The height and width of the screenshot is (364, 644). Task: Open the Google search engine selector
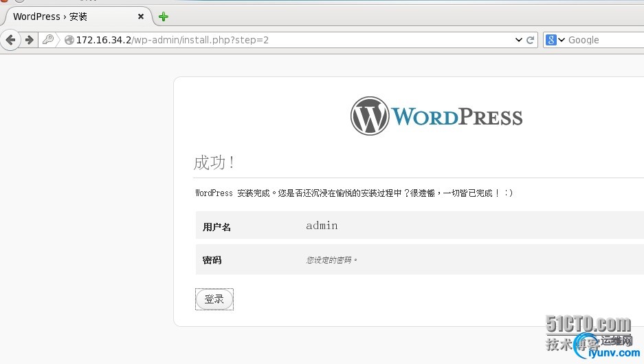[555, 40]
